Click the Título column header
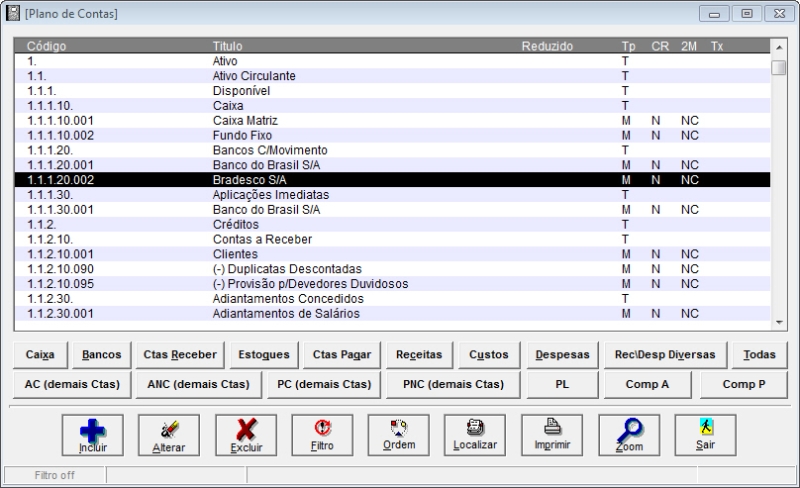Image resolution: width=800 pixels, height=488 pixels. click(x=228, y=46)
